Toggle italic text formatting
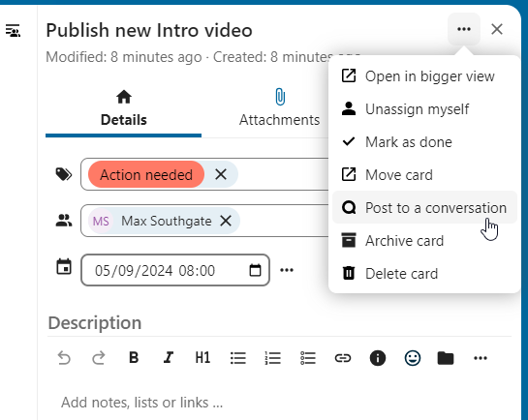The height and width of the screenshot is (420, 528). pos(169,357)
